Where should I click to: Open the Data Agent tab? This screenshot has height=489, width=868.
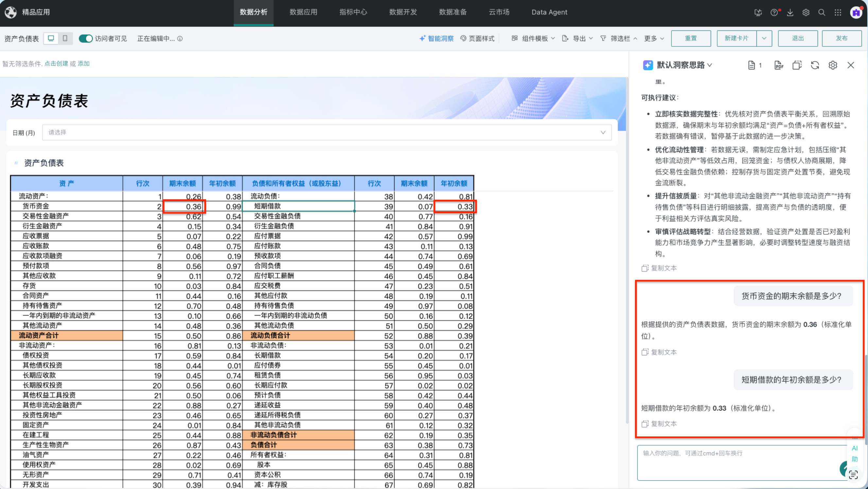pyautogui.click(x=549, y=12)
